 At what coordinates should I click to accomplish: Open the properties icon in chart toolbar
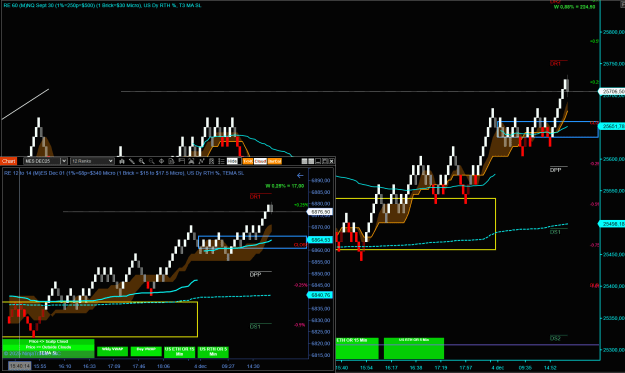tap(211, 161)
